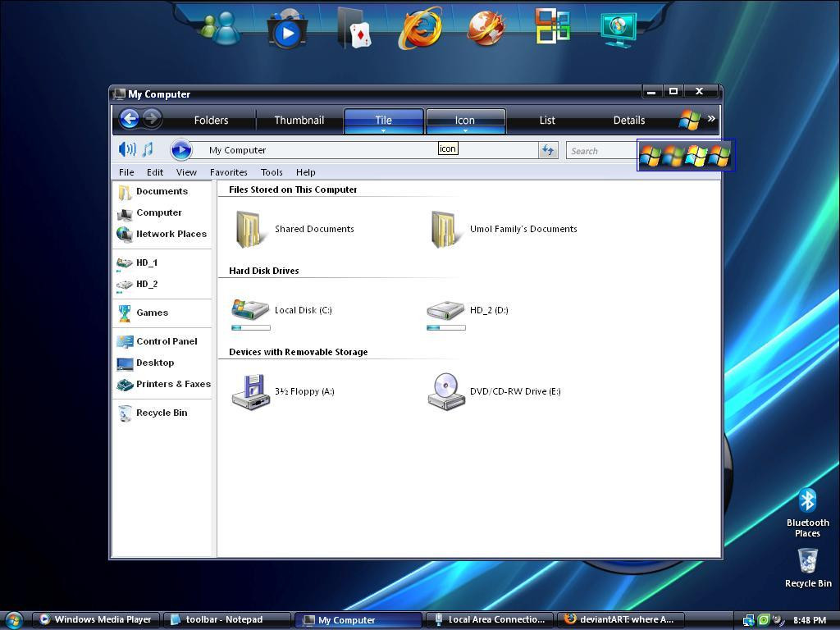The height and width of the screenshot is (630, 840).
Task: Launch Microsoft Office from the dock
Action: click(x=552, y=25)
